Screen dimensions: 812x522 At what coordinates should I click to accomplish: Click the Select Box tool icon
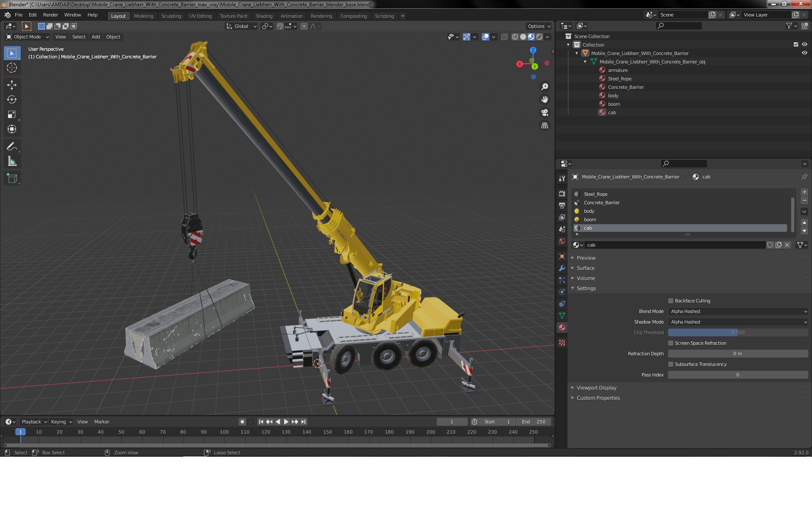tap(12, 53)
